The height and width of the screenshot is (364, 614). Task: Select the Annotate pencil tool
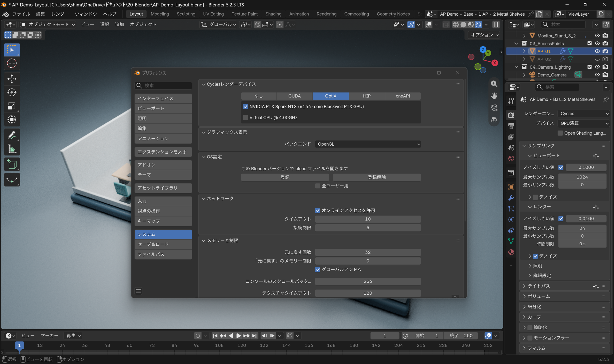12,135
